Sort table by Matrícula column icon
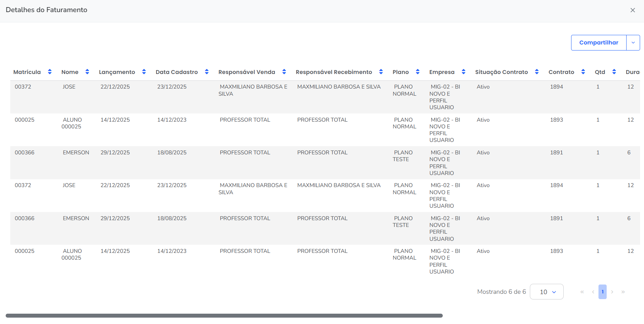Screen dimensions: 644x324 [50, 72]
